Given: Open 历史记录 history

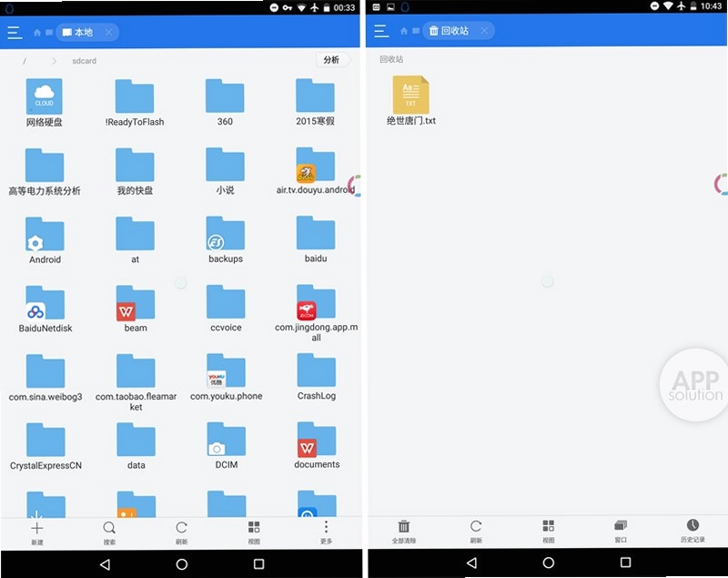Looking at the screenshot, I should (x=693, y=531).
